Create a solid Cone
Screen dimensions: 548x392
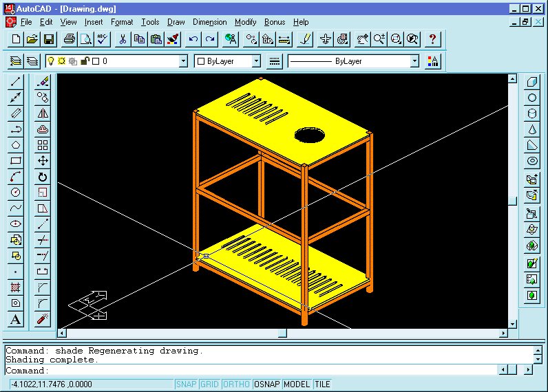click(532, 129)
